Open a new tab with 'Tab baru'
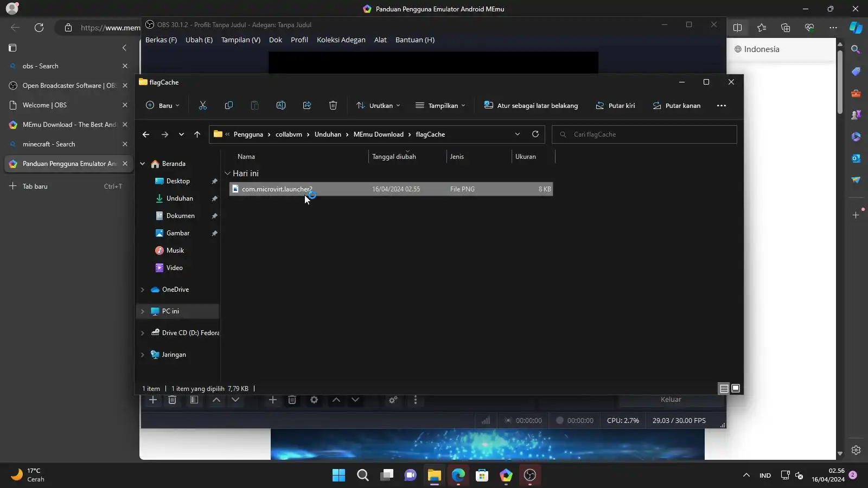Viewport: 868px width, 488px height. click(x=68, y=187)
